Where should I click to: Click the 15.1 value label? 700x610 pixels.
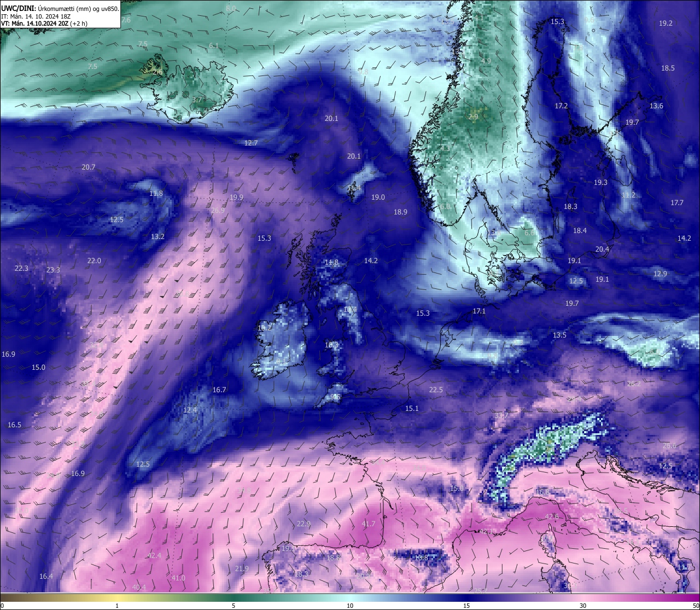pyautogui.click(x=412, y=408)
